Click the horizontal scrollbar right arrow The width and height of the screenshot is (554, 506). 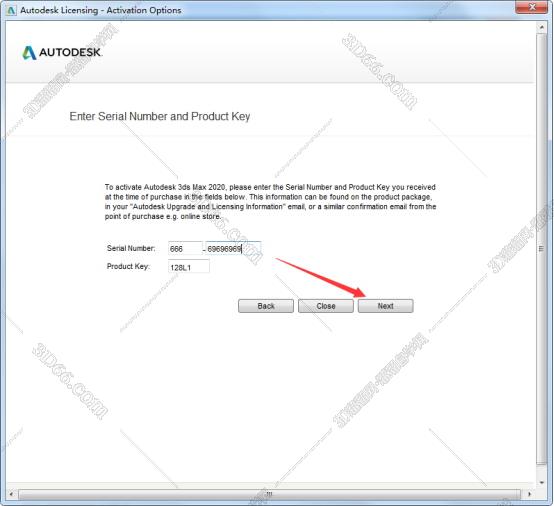529,494
